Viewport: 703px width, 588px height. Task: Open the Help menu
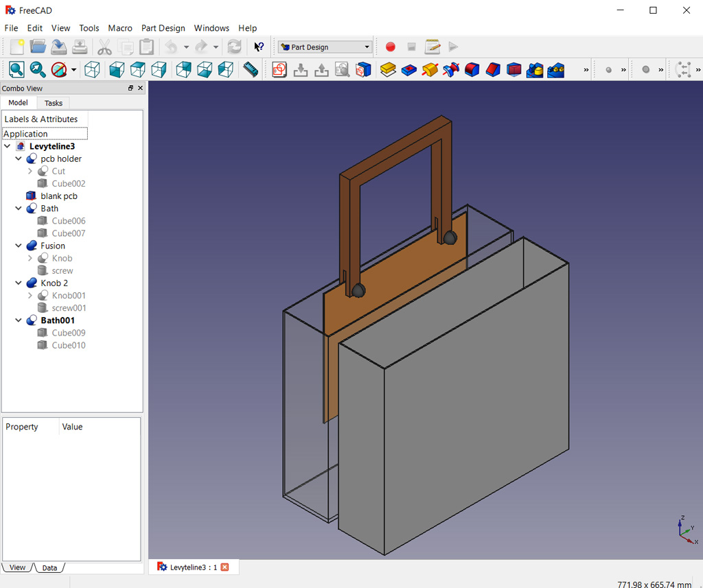tap(247, 27)
